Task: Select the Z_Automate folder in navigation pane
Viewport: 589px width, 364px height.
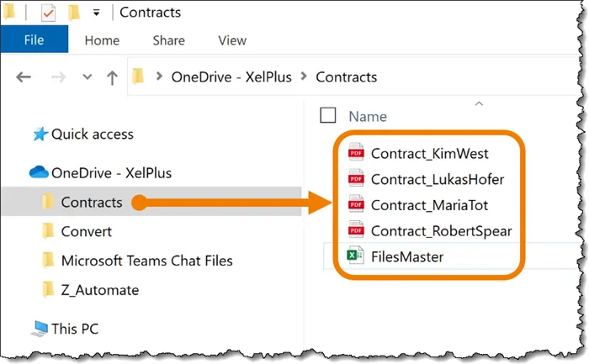Action: click(99, 290)
